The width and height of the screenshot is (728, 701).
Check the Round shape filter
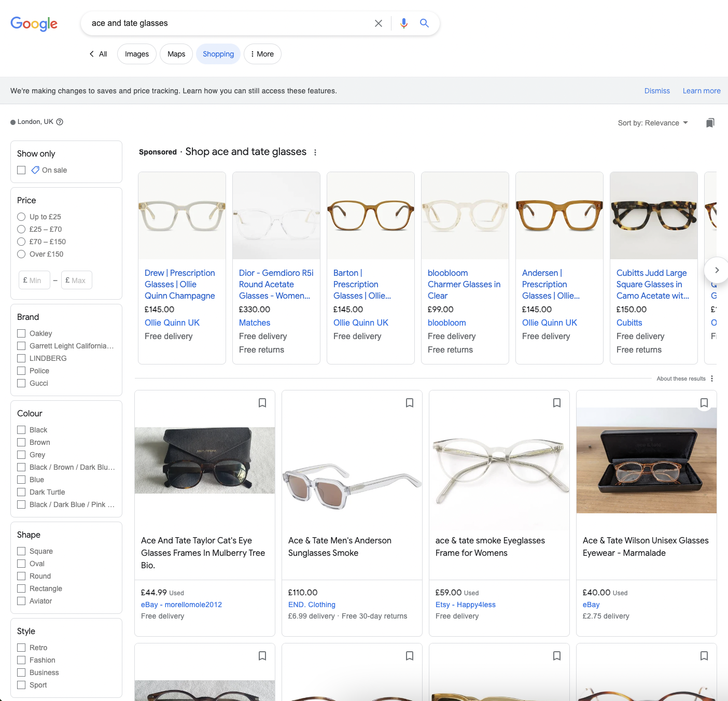pos(21,576)
